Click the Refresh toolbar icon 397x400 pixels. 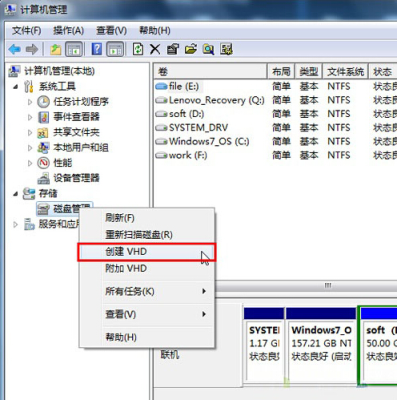[138, 49]
